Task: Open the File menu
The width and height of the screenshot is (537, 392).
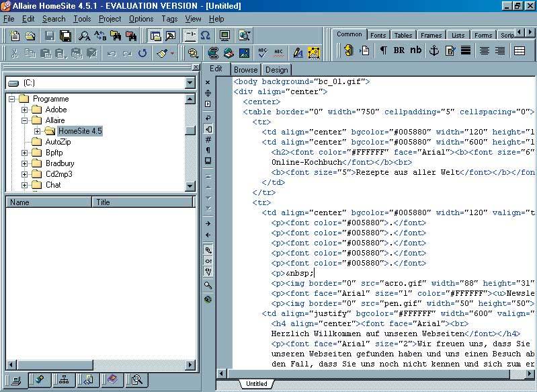Action: pyautogui.click(x=9, y=19)
